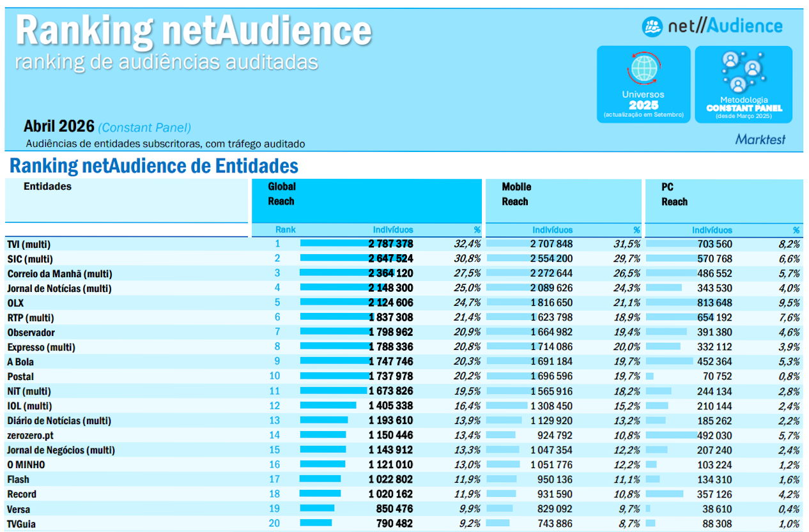Viewport: 809px width, 532px height.
Task: Click the Indivíduos sub-header under PC Reach
Action: point(712,230)
